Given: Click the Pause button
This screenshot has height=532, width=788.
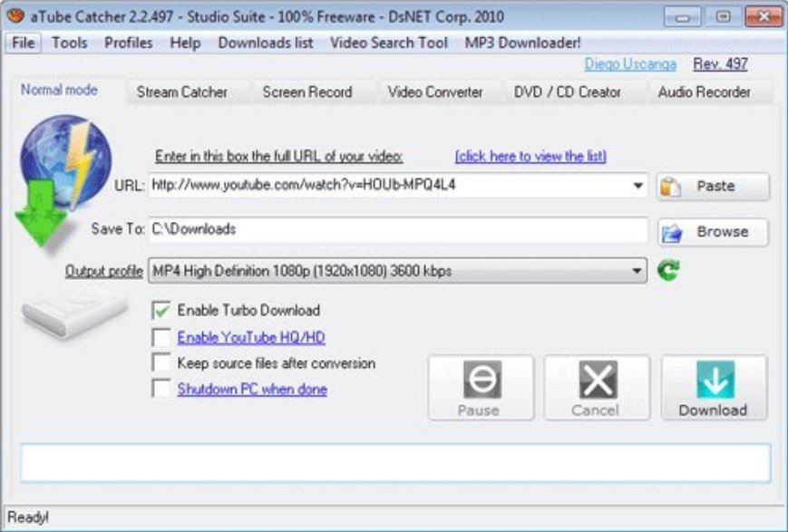Looking at the screenshot, I should tap(481, 387).
